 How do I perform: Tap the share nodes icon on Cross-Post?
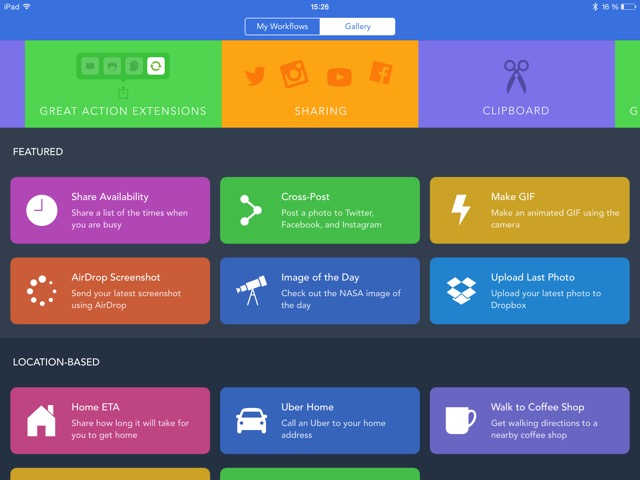click(x=250, y=210)
